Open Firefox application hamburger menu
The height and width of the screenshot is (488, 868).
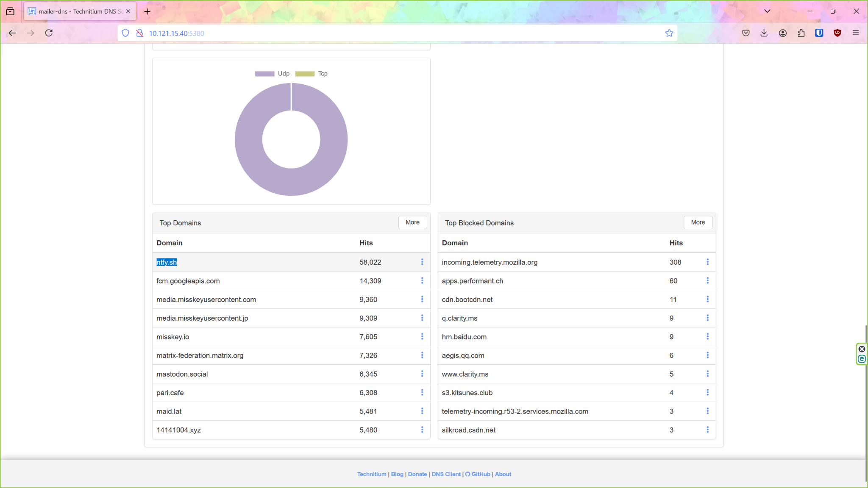coord(856,33)
